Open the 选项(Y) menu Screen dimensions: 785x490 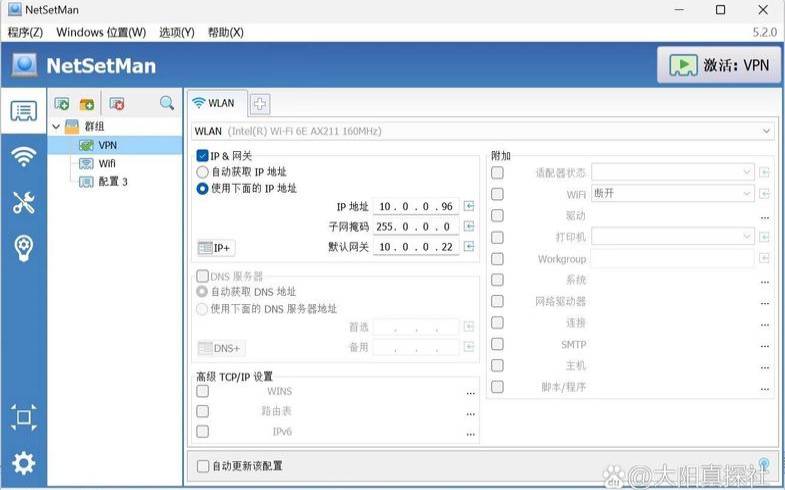(x=177, y=33)
